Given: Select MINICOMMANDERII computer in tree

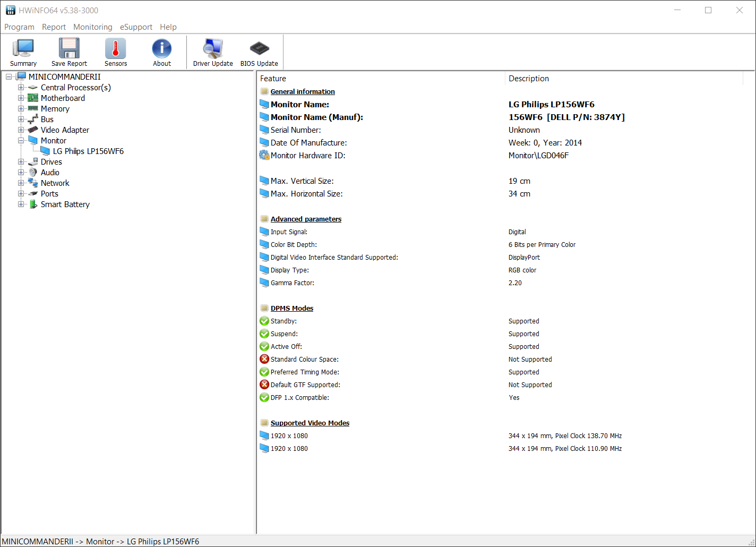Looking at the screenshot, I should (x=64, y=77).
